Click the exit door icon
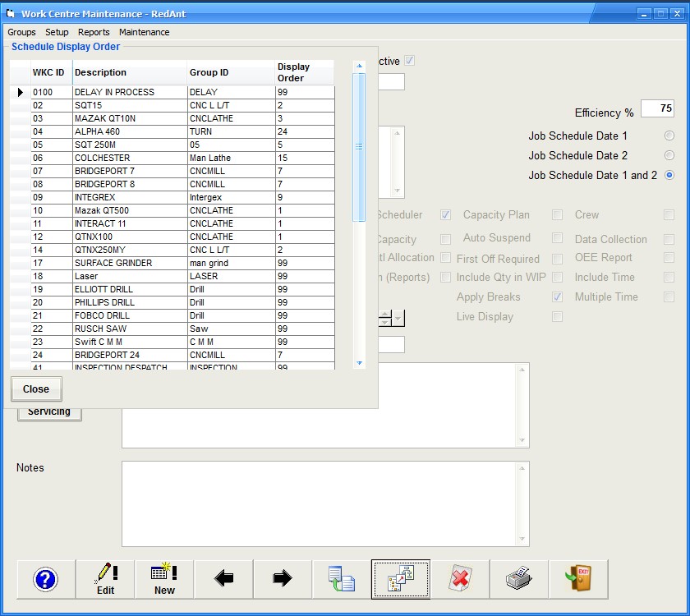Image resolution: width=690 pixels, height=616 pixels. click(578, 579)
